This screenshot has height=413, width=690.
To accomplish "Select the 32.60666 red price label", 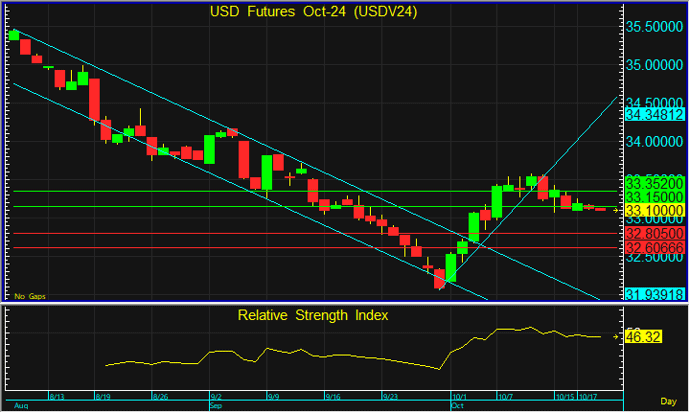I will 654,247.
